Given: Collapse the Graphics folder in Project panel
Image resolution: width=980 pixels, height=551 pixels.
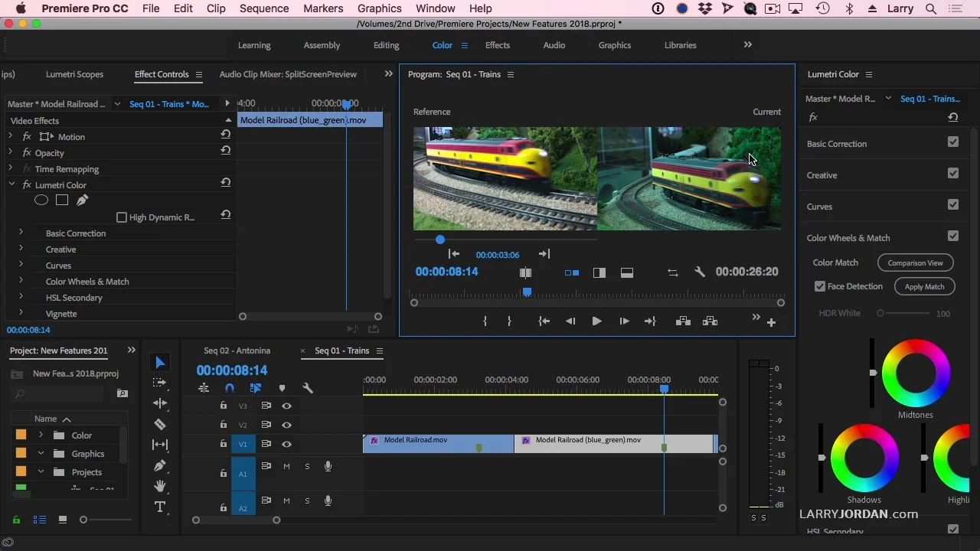Looking at the screenshot, I should (41, 454).
